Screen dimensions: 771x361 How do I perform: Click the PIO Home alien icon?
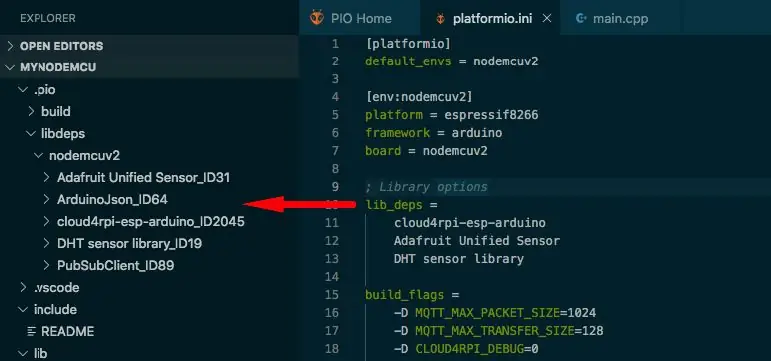pos(317,18)
